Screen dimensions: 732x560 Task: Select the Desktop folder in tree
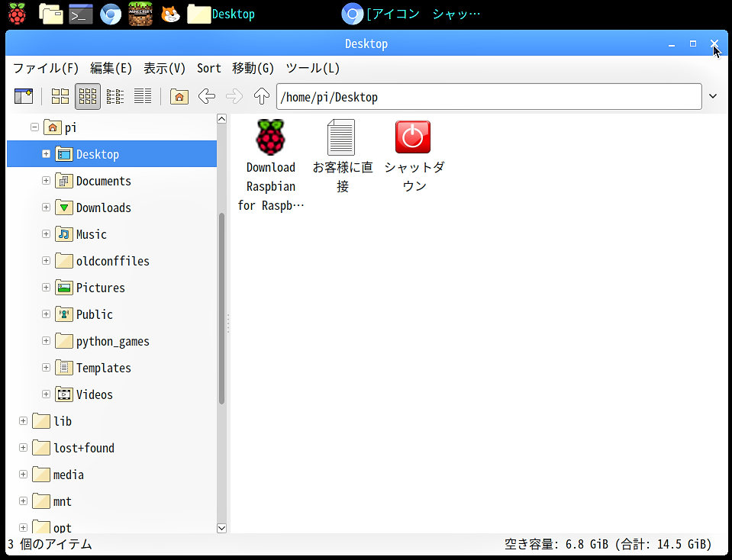pos(111,153)
